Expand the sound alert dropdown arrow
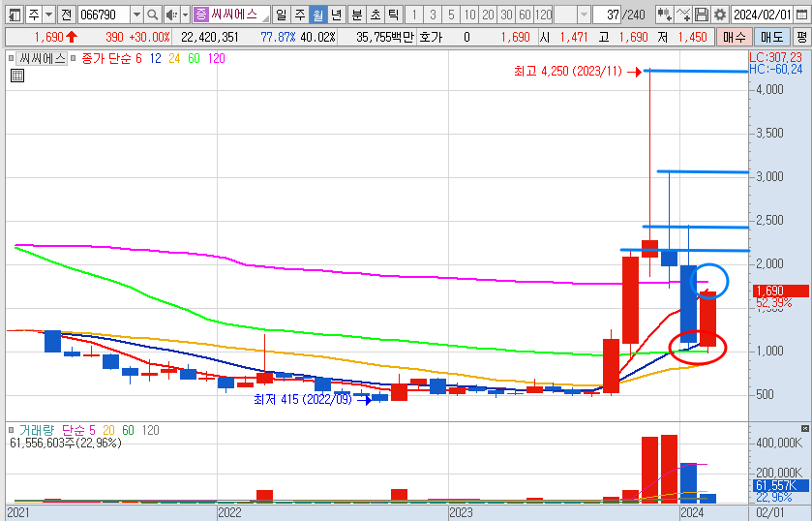 [x=185, y=15]
